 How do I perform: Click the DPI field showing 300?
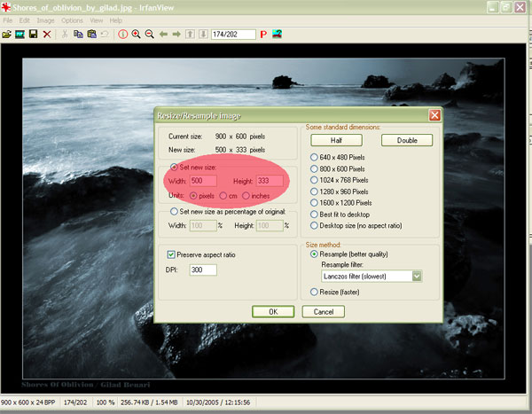(203, 269)
